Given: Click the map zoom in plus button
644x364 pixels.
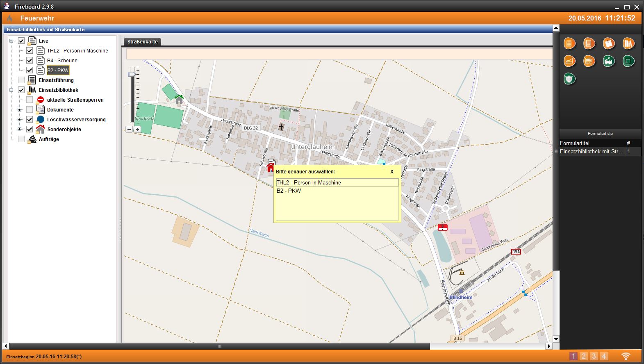Looking at the screenshot, I should coord(137,129).
